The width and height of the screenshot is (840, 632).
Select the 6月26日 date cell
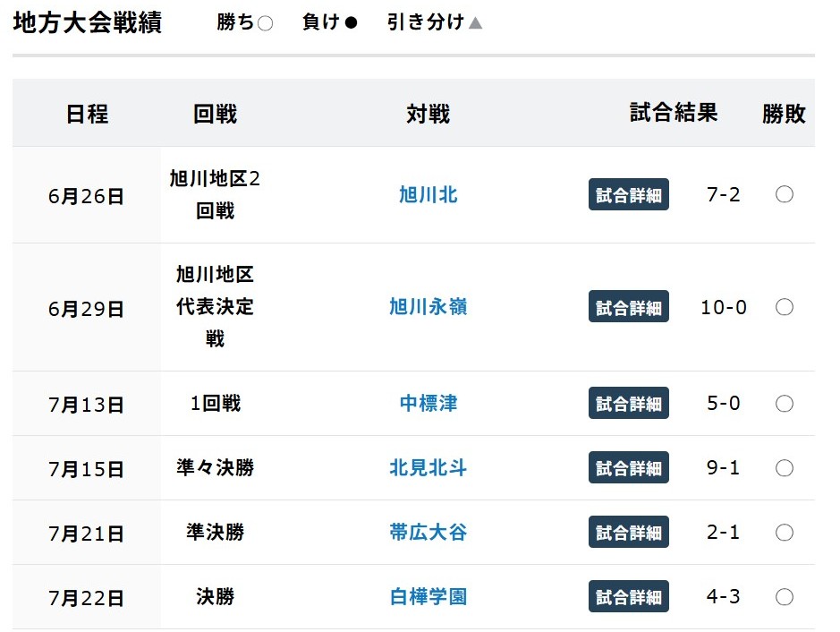(x=86, y=196)
